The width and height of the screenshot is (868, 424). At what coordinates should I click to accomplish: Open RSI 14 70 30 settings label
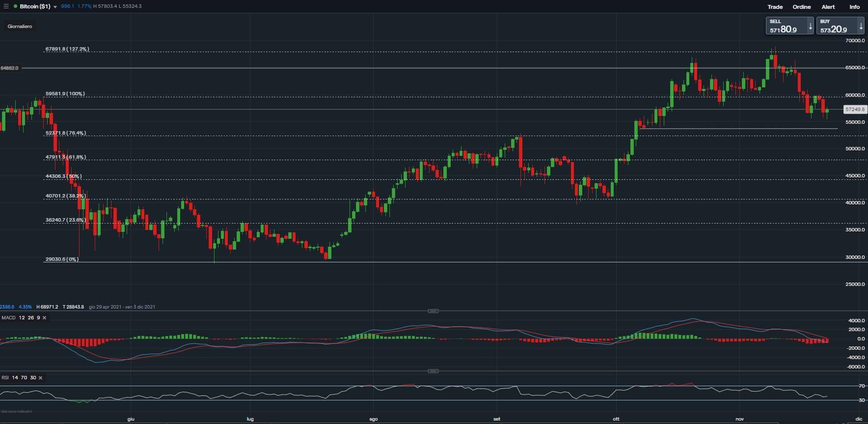point(19,378)
